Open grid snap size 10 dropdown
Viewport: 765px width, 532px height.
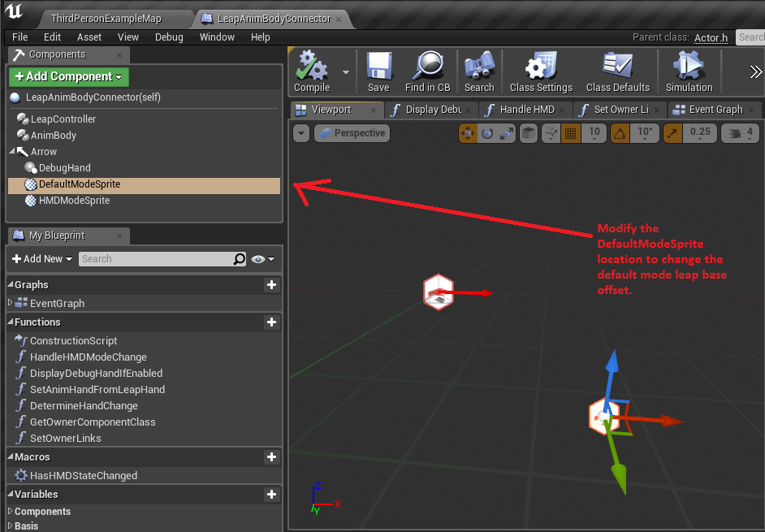[594, 133]
